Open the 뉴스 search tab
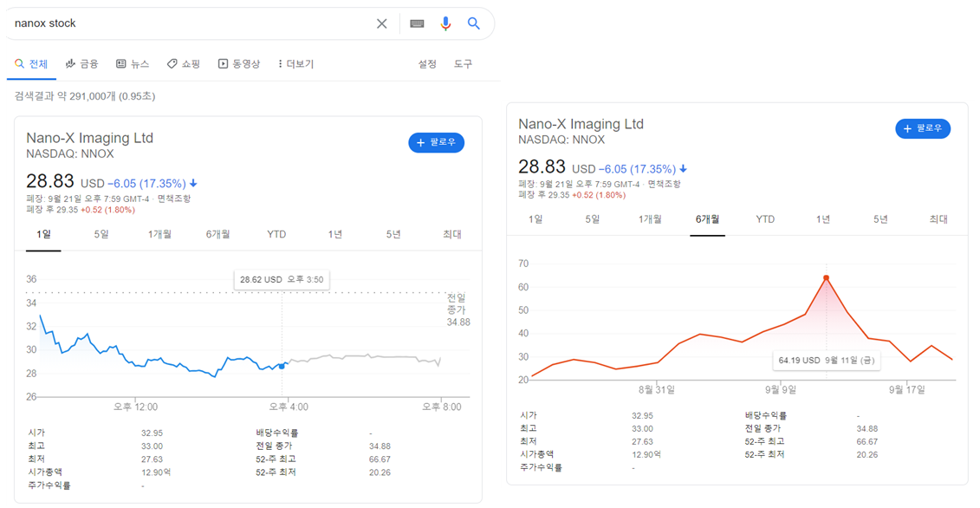This screenshot has width=980, height=508. pos(133,64)
